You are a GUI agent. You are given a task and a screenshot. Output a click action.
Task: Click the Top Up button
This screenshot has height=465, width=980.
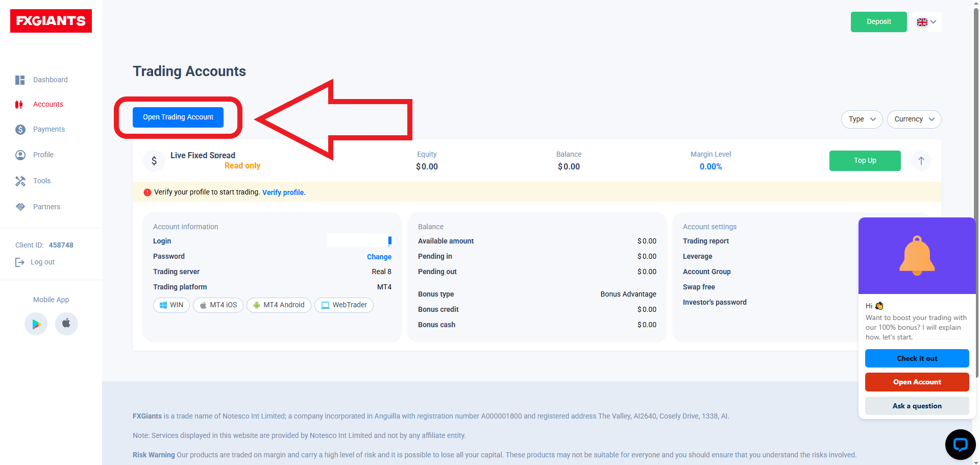865,161
